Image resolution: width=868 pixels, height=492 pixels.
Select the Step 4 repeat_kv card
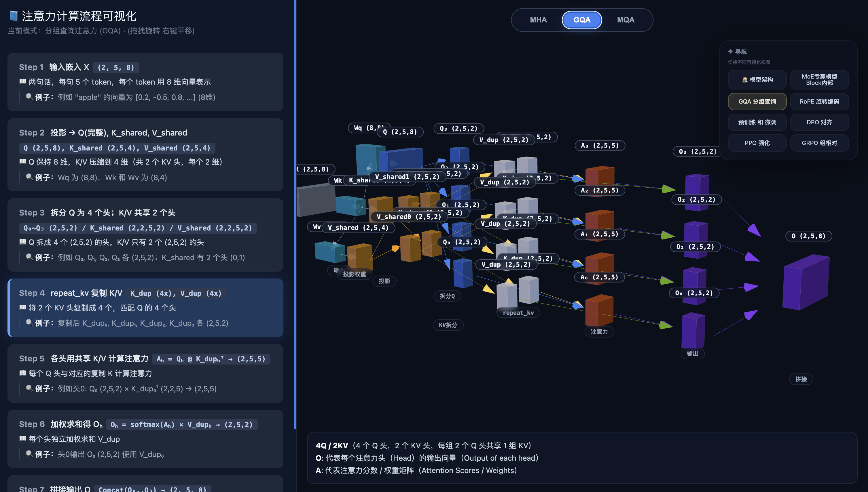pyautogui.click(x=145, y=308)
